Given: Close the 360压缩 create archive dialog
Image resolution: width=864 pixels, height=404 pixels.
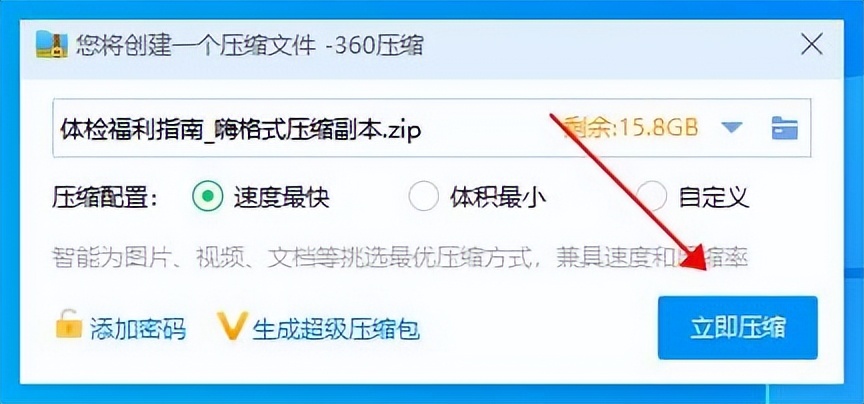Looking at the screenshot, I should (x=812, y=44).
